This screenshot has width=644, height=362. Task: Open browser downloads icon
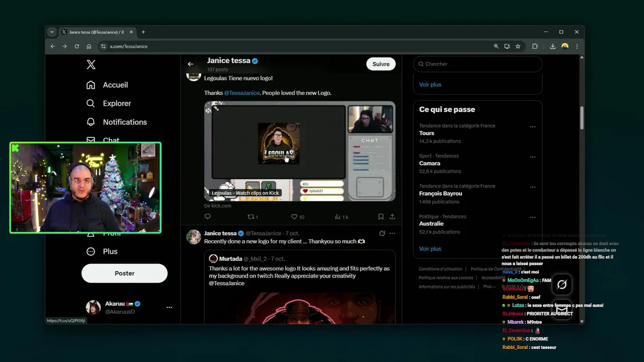point(552,46)
